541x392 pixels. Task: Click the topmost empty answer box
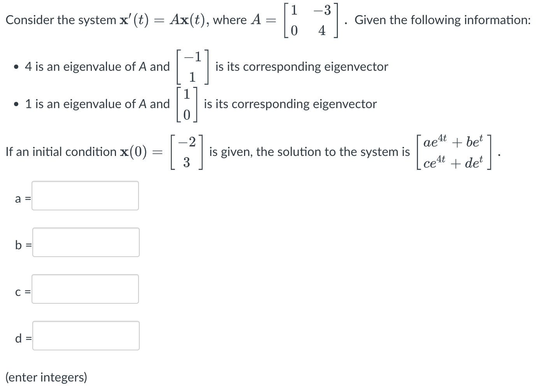[x=85, y=196]
